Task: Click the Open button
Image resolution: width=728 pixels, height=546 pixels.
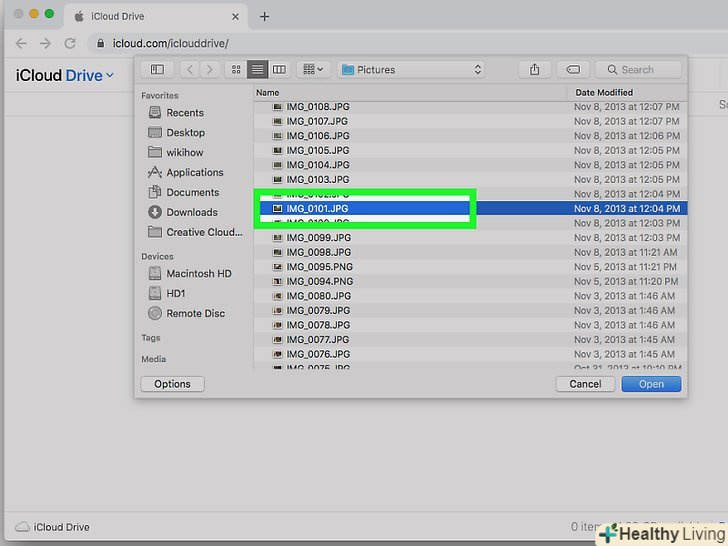Action: click(x=651, y=384)
